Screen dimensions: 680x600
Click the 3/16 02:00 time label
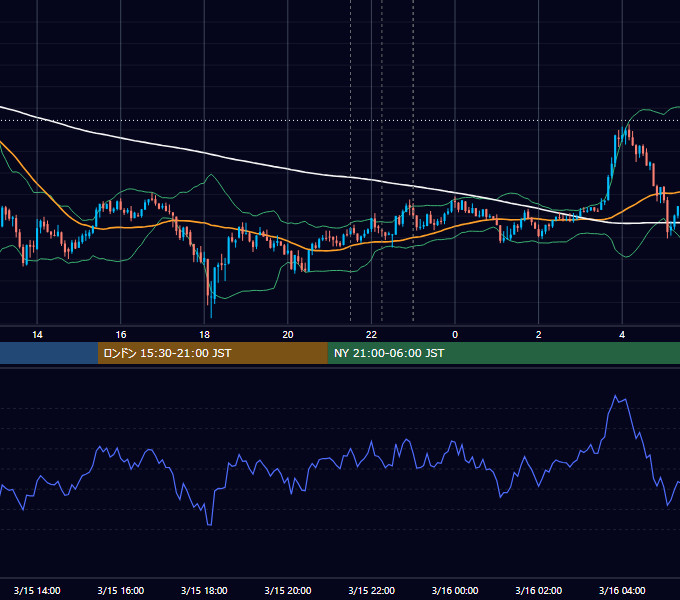[x=539, y=590]
